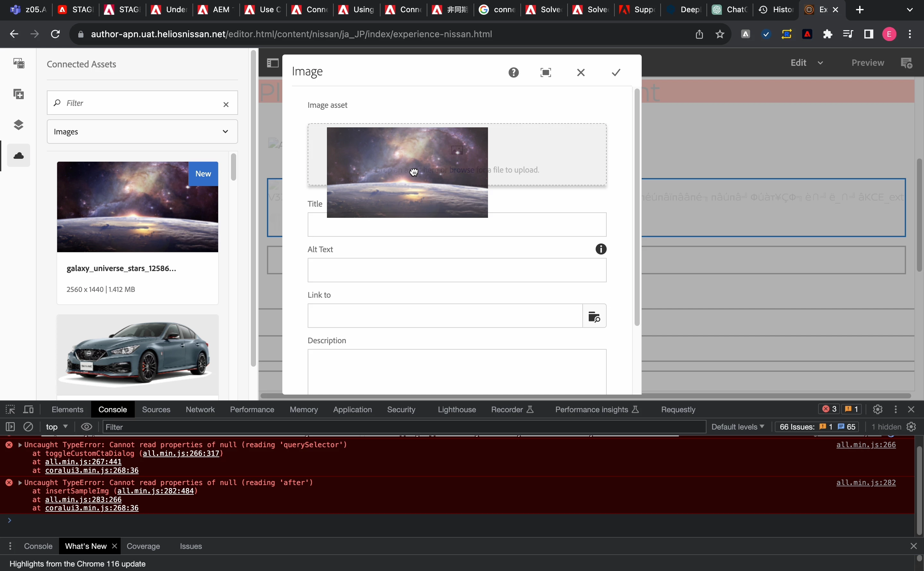
Task: Click the Image dialog help icon
Action: [514, 72]
